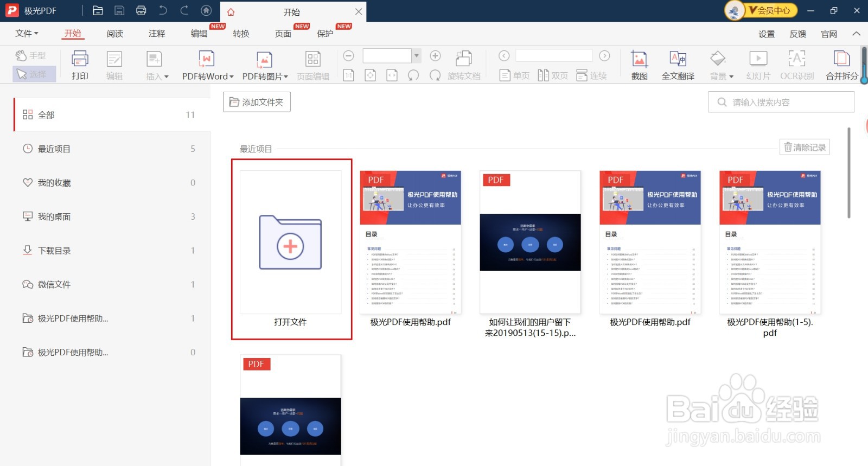Click the zoom in plus icon
868x466 pixels.
click(435, 56)
